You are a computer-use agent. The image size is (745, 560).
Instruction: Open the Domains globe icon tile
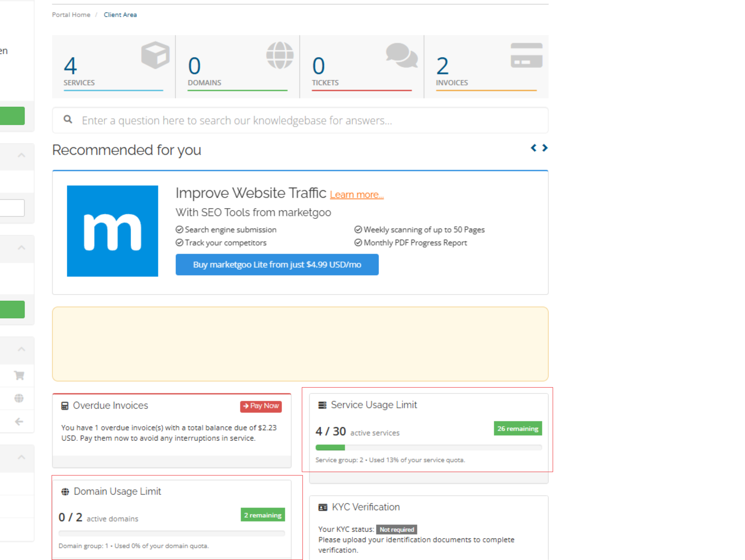(280, 55)
